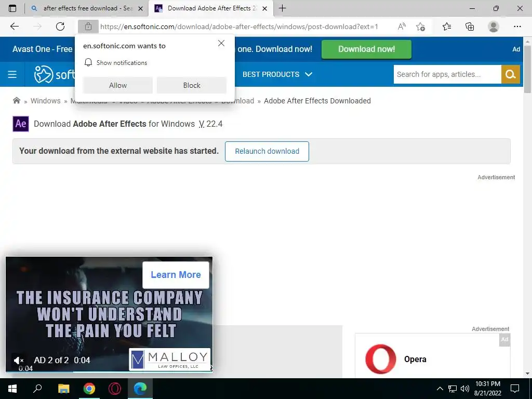532x399 pixels.
Task: Open File Explorer from the taskbar
Action: click(x=63, y=389)
